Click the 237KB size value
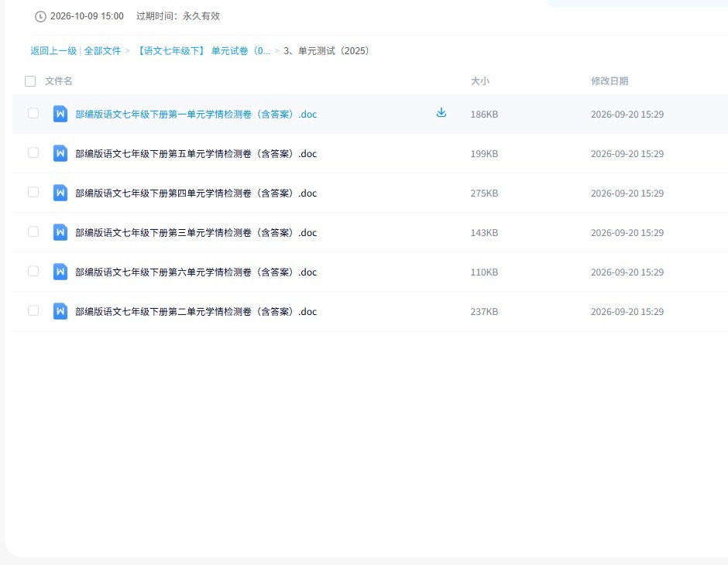Screen dimensions: 728x565 pos(484,311)
